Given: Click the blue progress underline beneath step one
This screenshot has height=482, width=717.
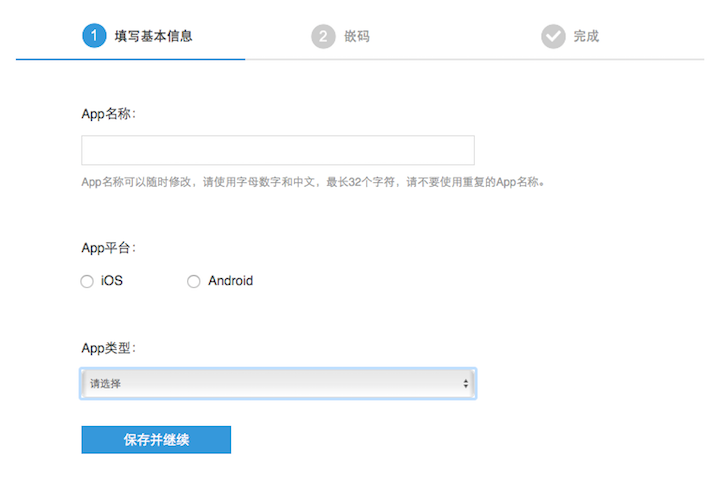Looking at the screenshot, I should [x=130, y=59].
